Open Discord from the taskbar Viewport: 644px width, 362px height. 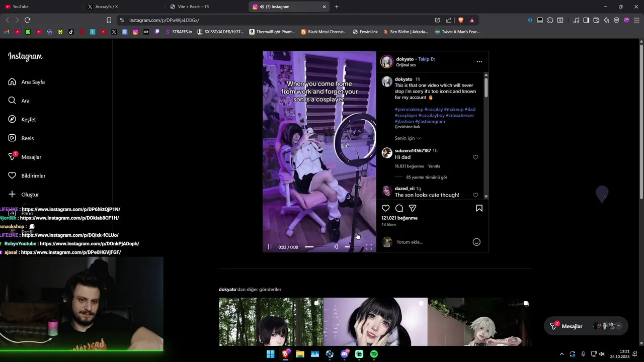(345, 354)
